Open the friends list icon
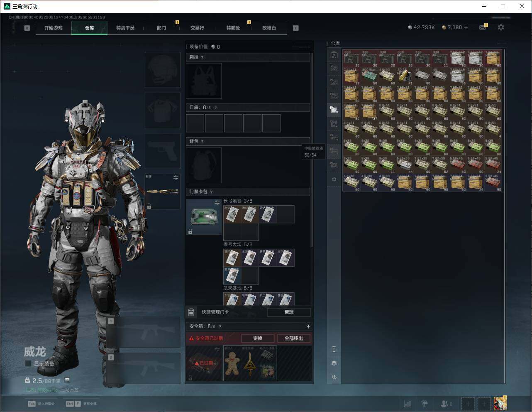 pyautogui.click(x=447, y=404)
